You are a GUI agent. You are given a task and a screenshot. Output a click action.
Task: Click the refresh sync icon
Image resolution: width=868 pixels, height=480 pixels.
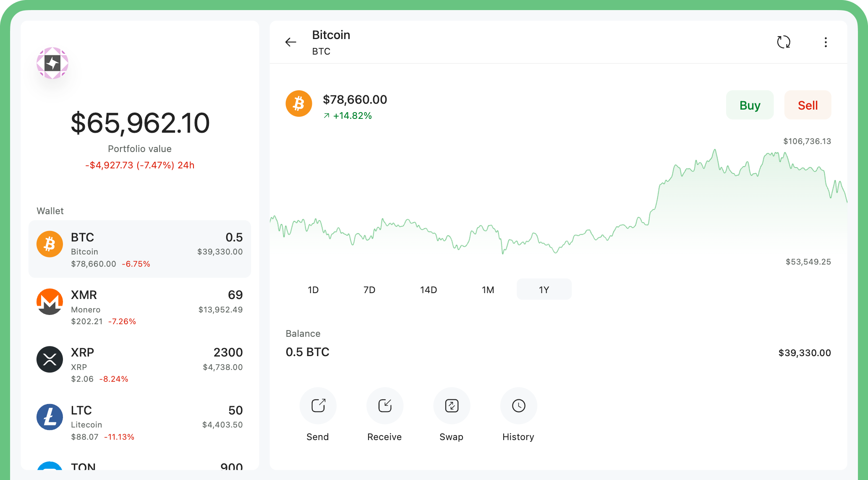(x=783, y=42)
